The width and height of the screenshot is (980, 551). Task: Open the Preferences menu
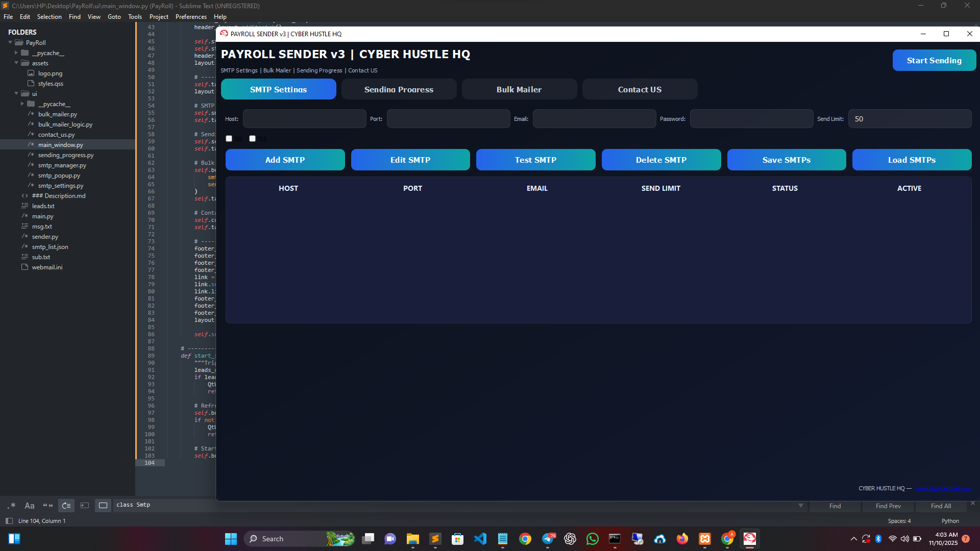pyautogui.click(x=191, y=17)
